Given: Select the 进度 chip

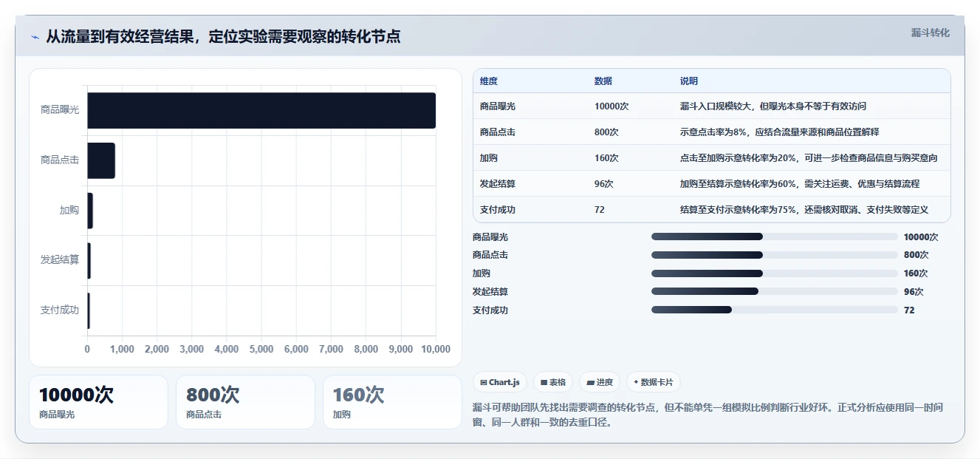Looking at the screenshot, I should pos(600,382).
